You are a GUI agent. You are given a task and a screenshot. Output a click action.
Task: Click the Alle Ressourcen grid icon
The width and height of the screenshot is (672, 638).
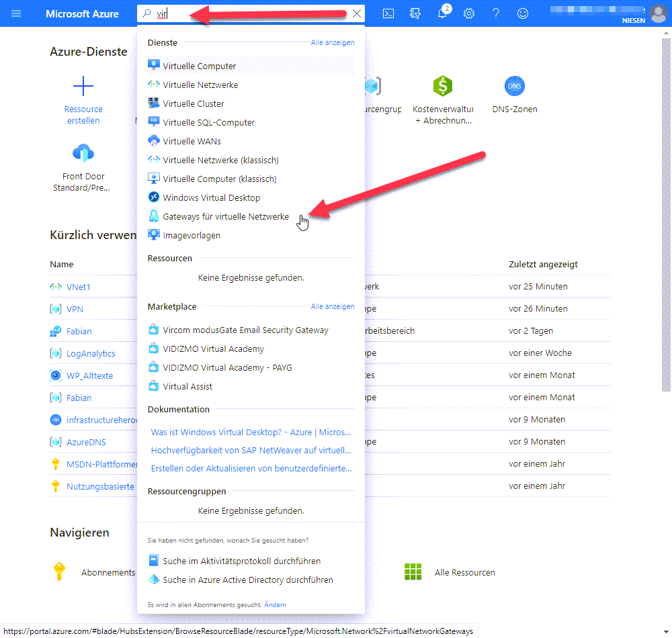coord(413,572)
